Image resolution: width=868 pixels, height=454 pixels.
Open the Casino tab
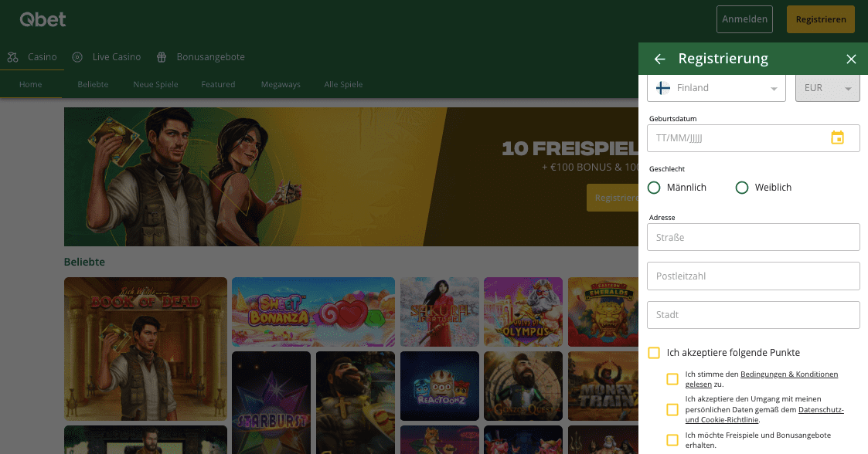pyautogui.click(x=32, y=57)
